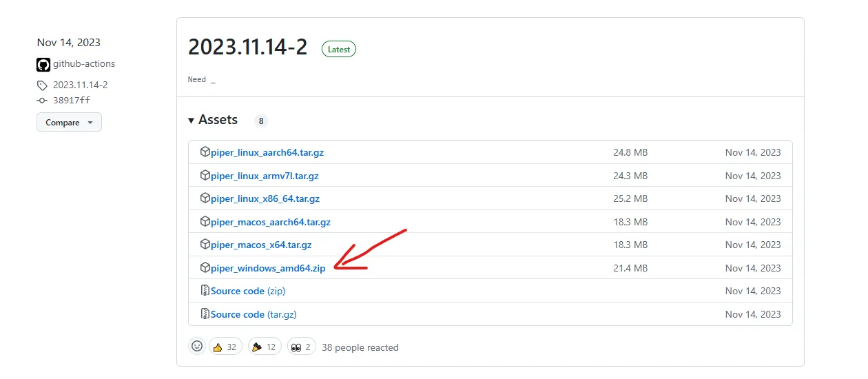
Task: Click the date in piper_windows_amd64.zip row
Action: pos(753,268)
